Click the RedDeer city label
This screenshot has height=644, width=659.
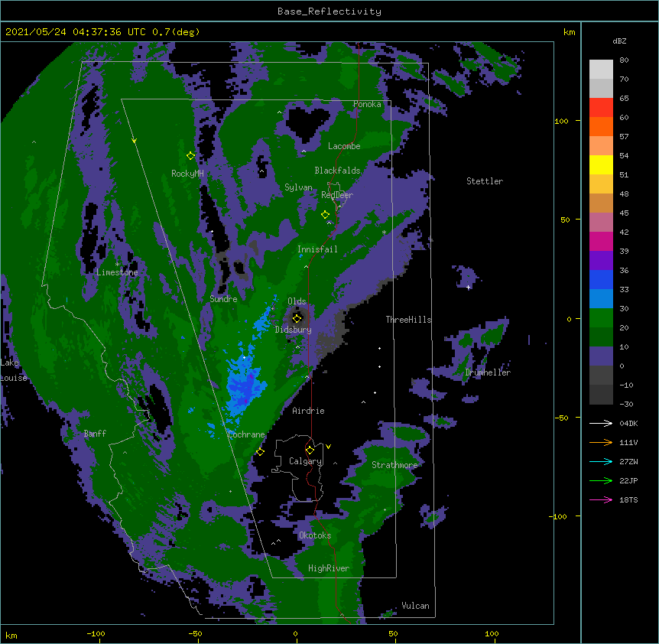[337, 194]
